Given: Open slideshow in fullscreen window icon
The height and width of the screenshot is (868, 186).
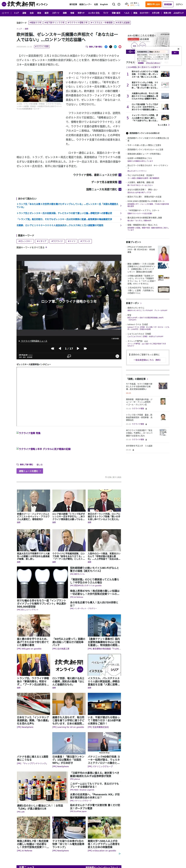Looking at the screenshot, I should coord(69,356).
